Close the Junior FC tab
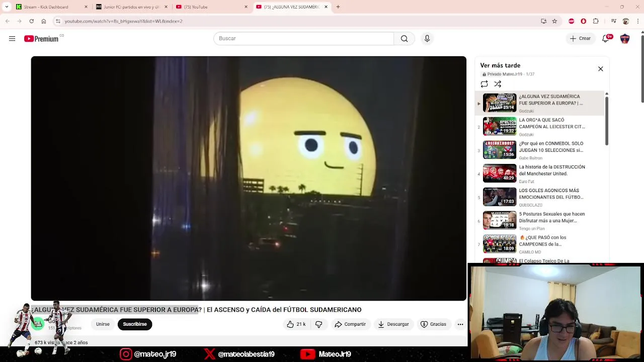This screenshot has width=644, height=362. point(166,7)
